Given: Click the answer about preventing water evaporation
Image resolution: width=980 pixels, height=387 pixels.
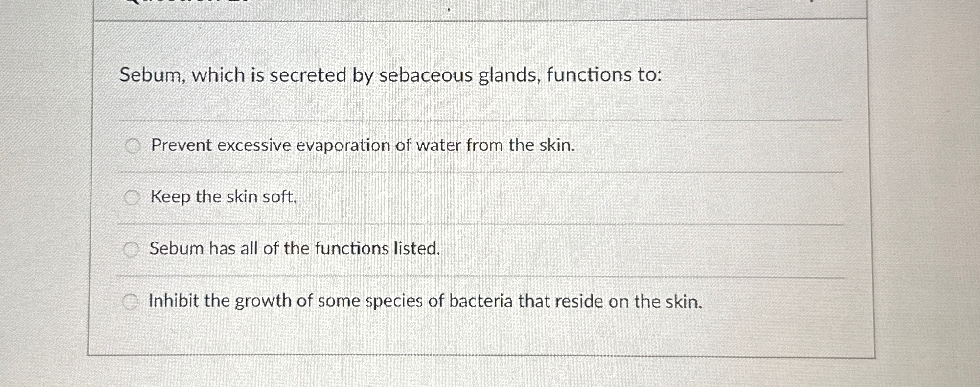Looking at the screenshot, I should click(x=362, y=145).
